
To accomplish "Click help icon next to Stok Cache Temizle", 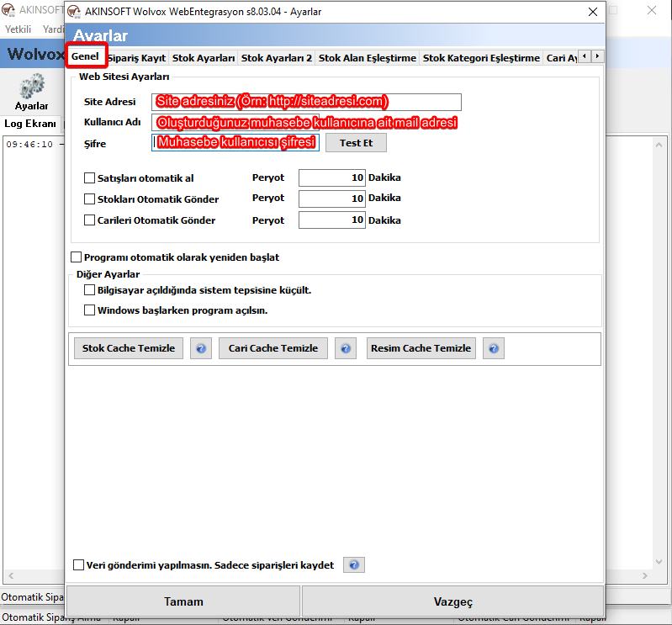I will click(201, 348).
